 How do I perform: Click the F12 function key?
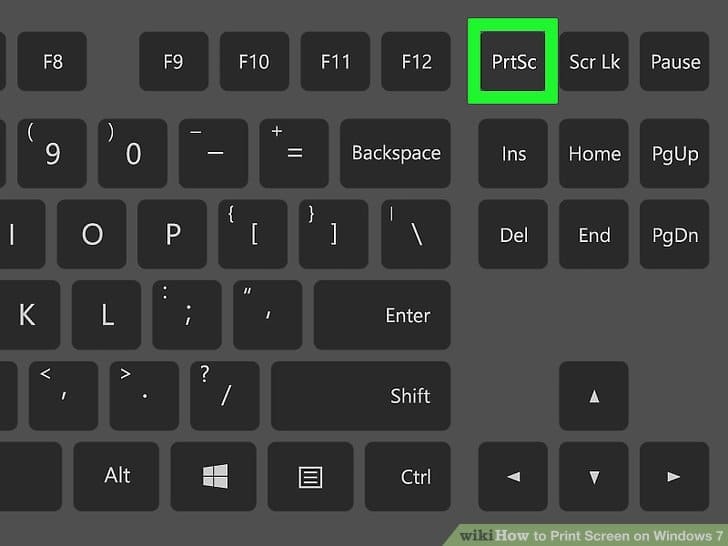[x=416, y=61]
